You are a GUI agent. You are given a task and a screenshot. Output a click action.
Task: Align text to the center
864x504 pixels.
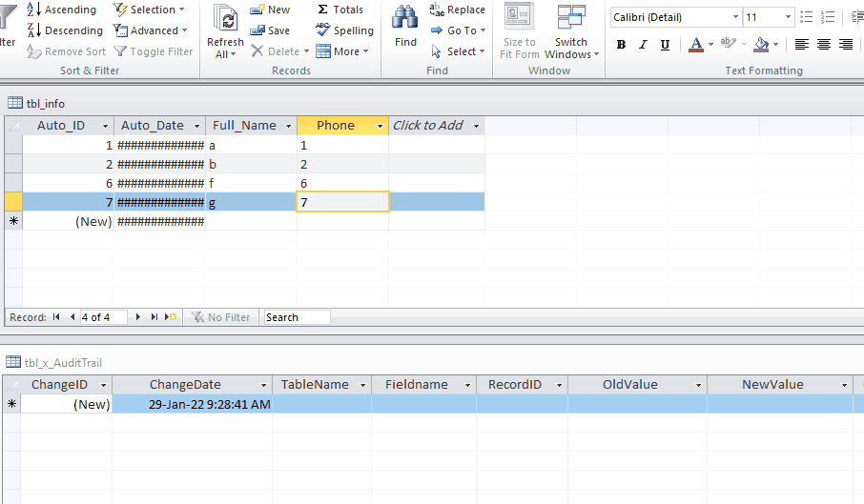pos(823,45)
